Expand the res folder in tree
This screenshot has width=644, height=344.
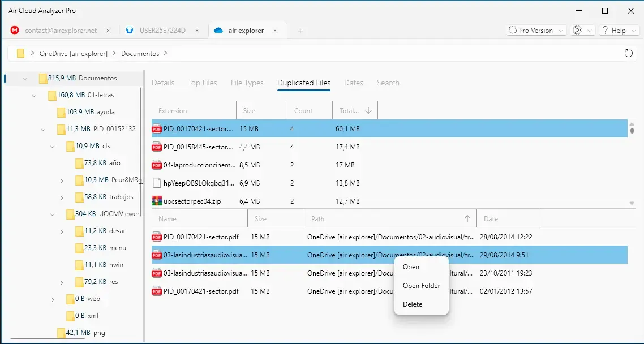tap(62, 283)
